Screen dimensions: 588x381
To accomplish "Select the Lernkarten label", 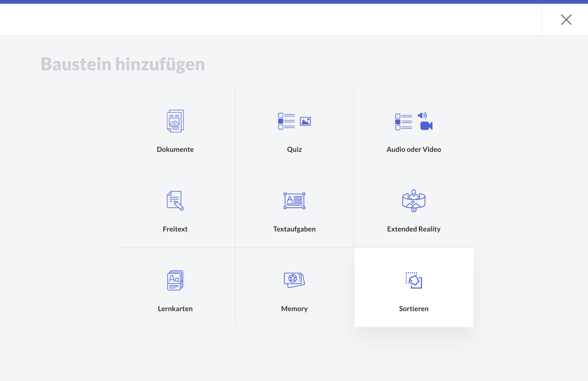I will (x=175, y=309).
